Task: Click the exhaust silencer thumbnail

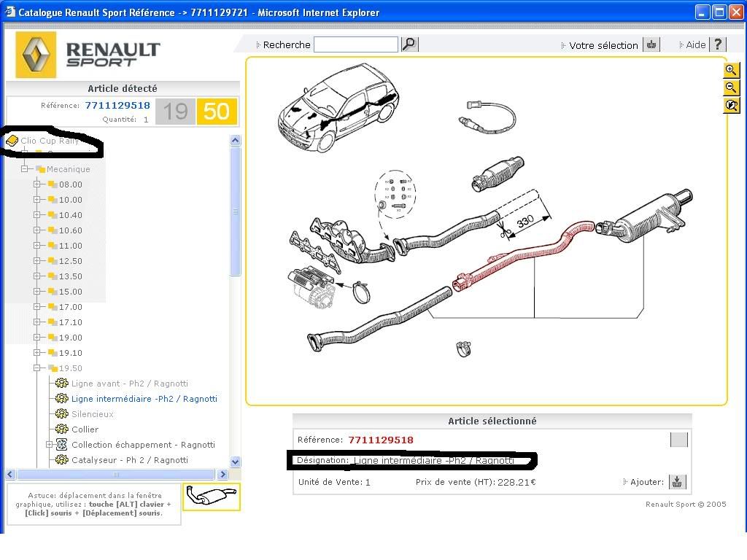Action: coord(211,497)
